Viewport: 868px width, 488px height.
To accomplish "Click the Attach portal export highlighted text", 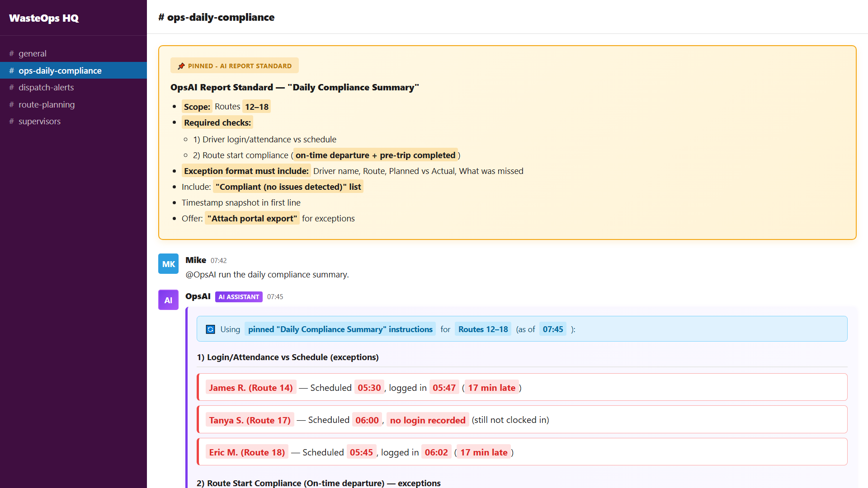I will click(252, 218).
